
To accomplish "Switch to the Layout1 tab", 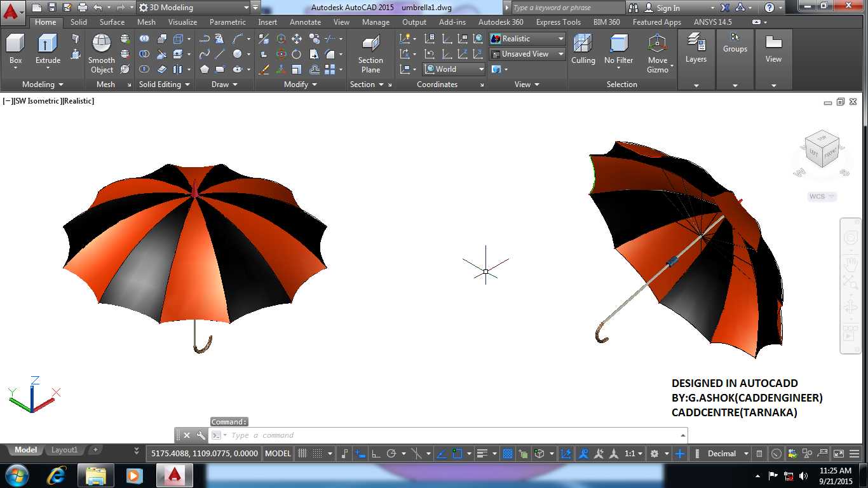I will click(x=64, y=450).
